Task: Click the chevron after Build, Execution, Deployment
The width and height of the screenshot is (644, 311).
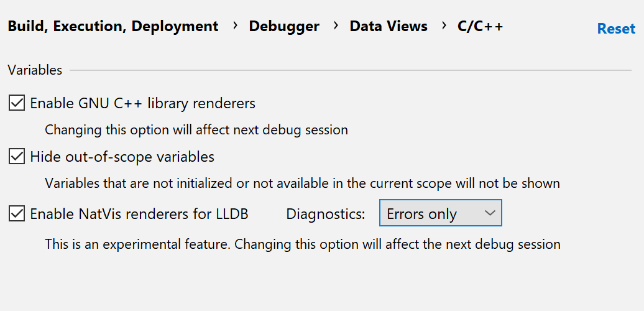Action: tap(235, 26)
